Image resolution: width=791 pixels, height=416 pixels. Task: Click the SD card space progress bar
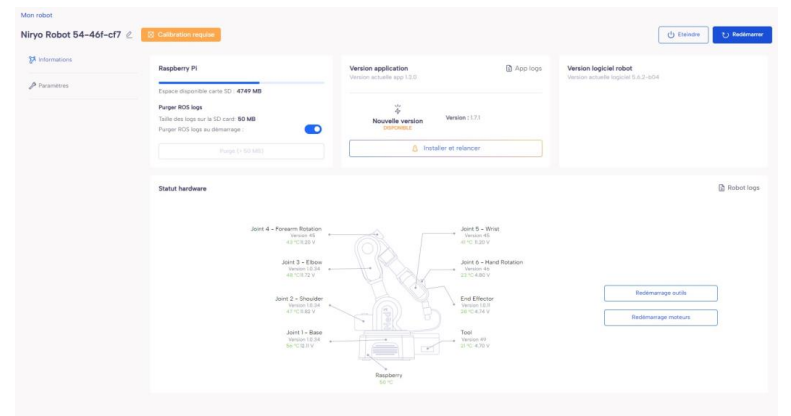(x=241, y=82)
